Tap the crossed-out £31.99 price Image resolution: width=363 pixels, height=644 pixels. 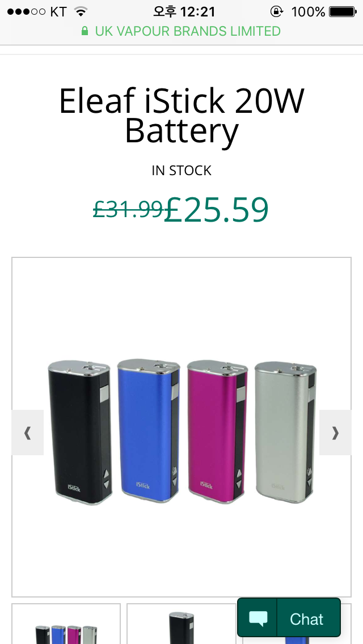[128, 209]
